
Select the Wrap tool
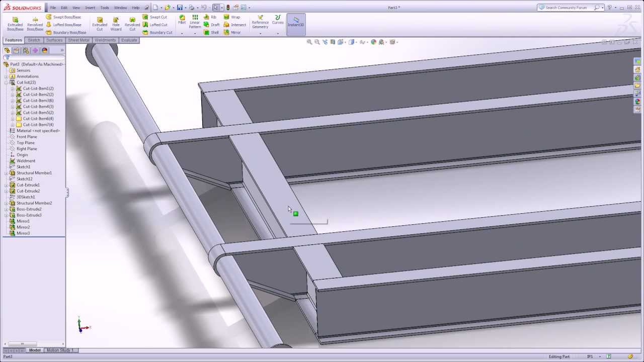[232, 17]
